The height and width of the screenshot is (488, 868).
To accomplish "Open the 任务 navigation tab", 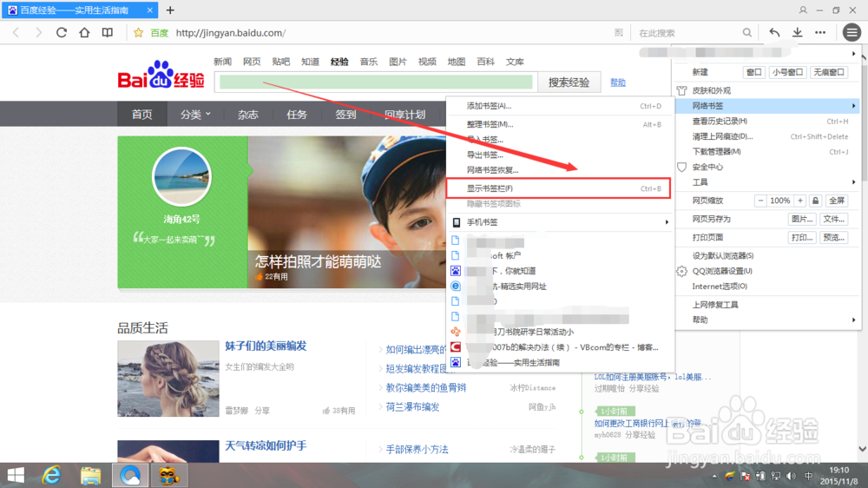I will [296, 115].
